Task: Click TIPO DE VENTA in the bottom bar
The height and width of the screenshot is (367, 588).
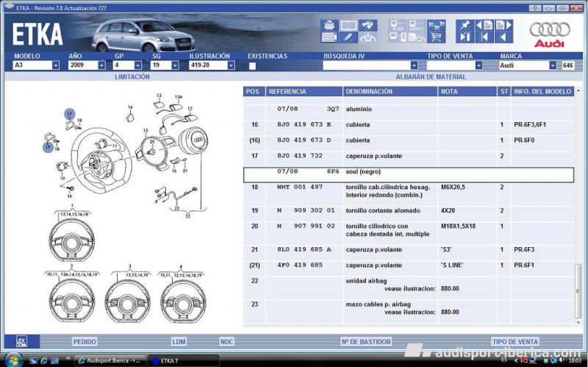Action: 515,341
